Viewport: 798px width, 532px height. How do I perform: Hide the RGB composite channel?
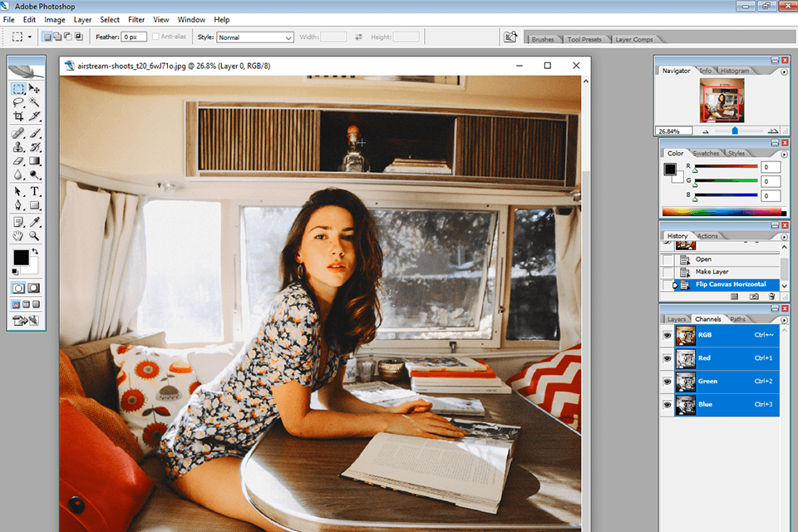(667, 336)
